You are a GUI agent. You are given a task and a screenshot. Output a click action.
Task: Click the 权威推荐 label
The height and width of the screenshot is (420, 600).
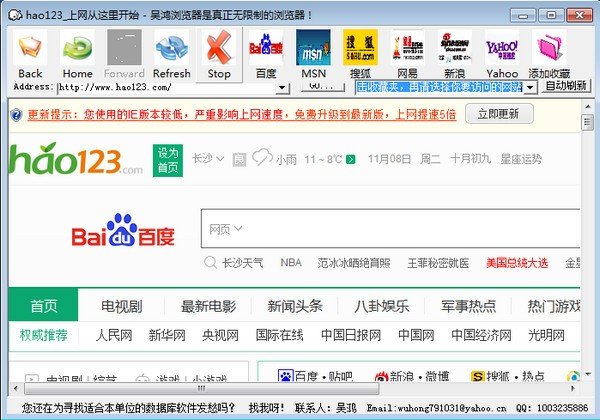[x=43, y=335]
